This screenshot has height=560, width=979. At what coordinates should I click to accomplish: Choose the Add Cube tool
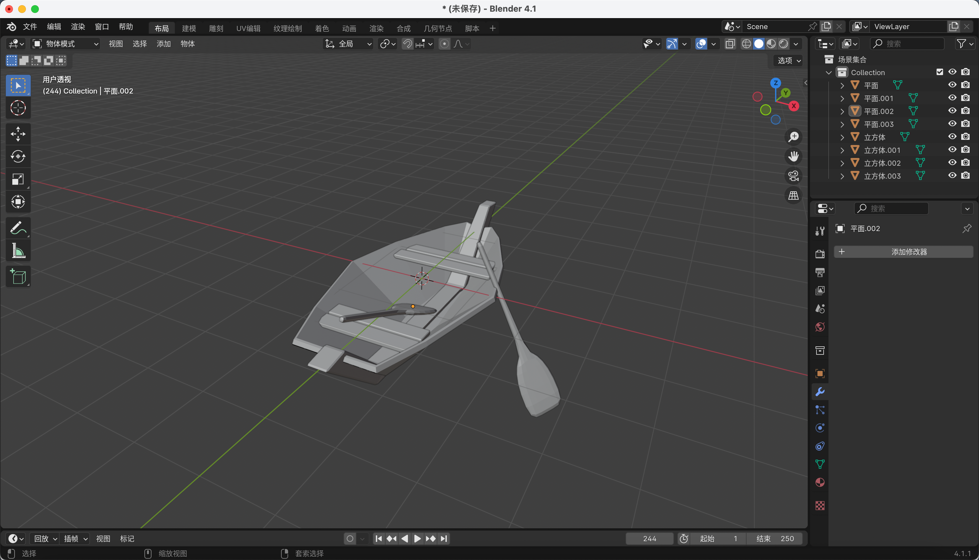[18, 276]
